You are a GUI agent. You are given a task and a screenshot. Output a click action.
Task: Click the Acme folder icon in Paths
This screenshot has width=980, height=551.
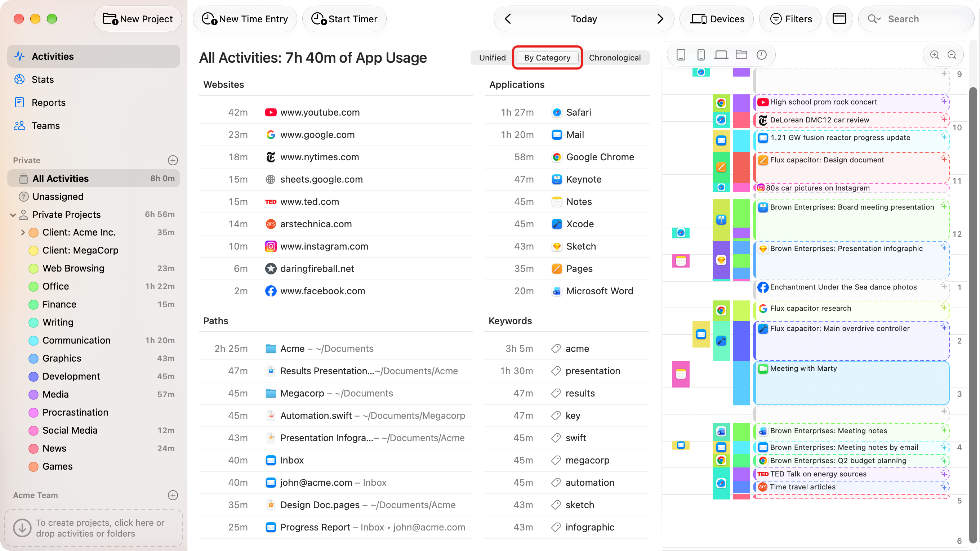[271, 348]
